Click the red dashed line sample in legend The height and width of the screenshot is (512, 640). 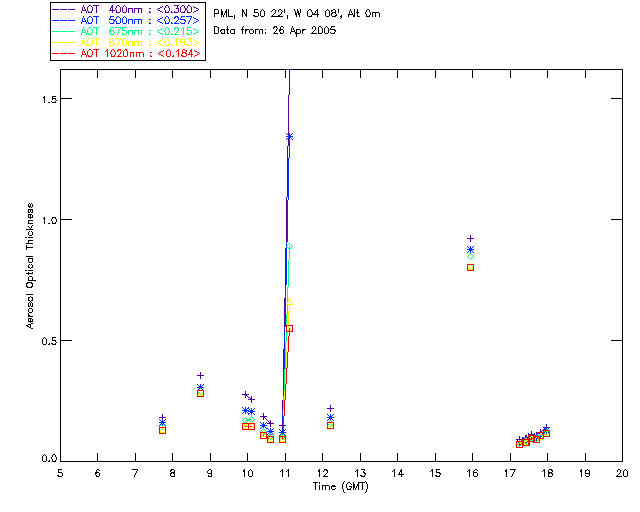(64, 53)
